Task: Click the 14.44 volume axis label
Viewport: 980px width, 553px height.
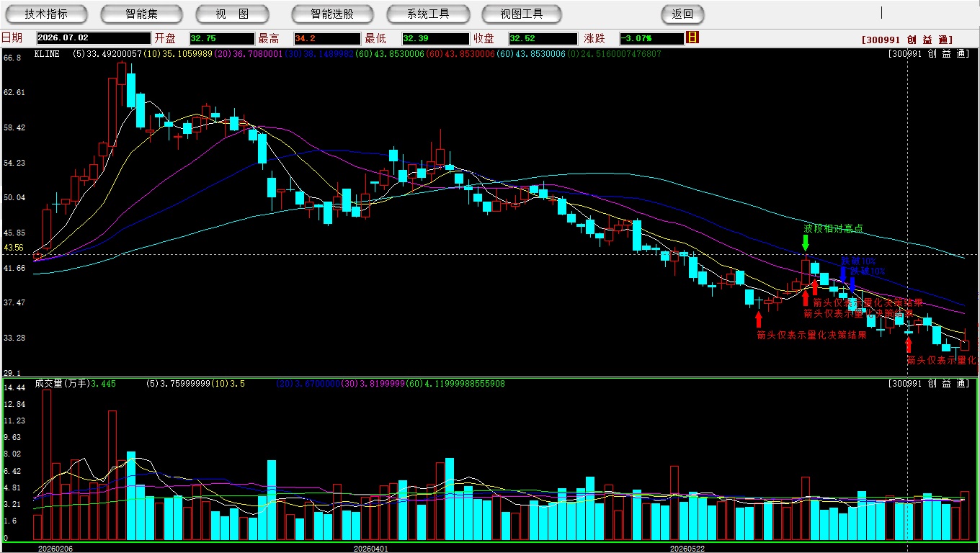Action: tap(14, 387)
